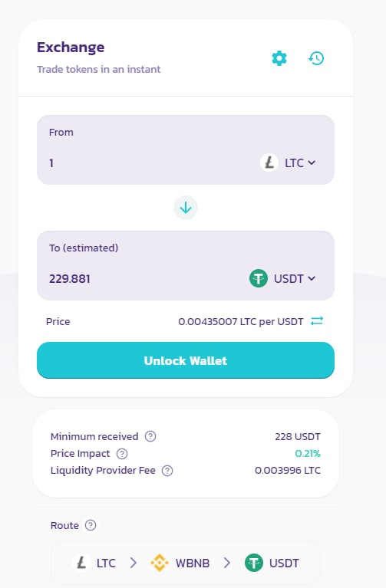
Task: Show Route help question mark
Action: pyautogui.click(x=91, y=525)
